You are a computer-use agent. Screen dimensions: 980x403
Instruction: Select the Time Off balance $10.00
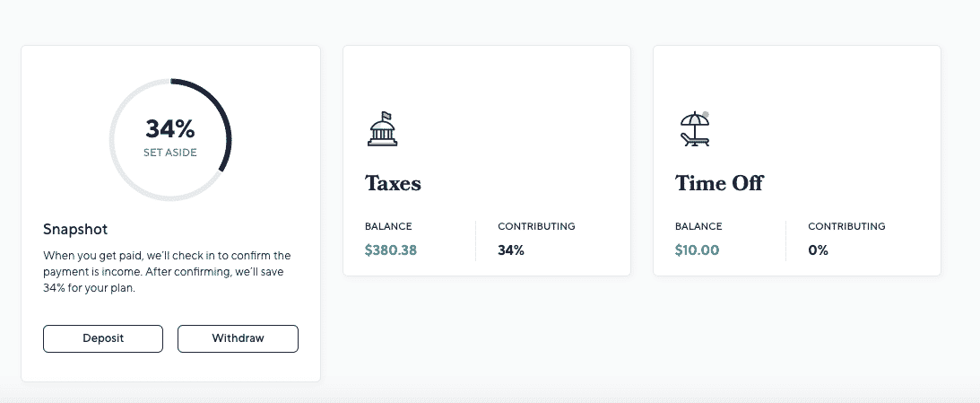tap(697, 250)
